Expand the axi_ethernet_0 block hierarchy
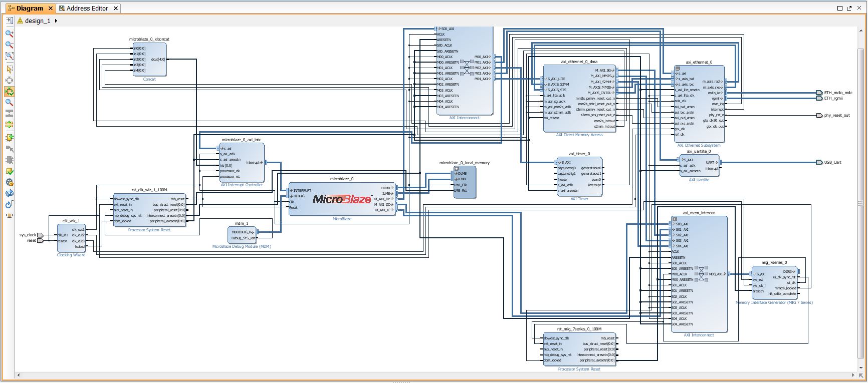 coord(678,68)
